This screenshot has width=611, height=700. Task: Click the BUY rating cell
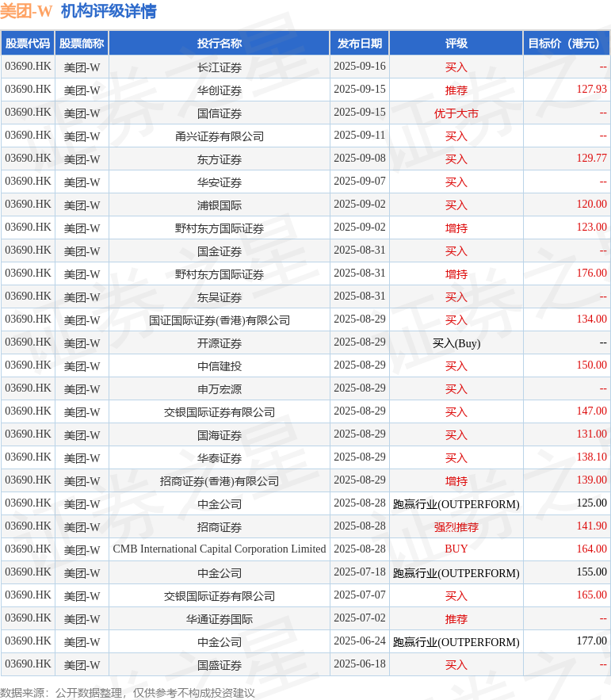[x=456, y=549]
